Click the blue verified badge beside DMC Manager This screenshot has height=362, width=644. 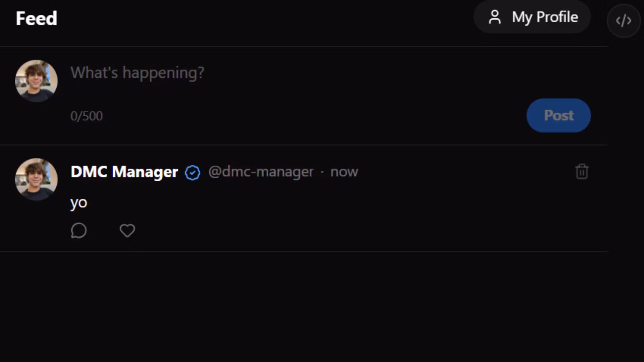[x=193, y=173]
